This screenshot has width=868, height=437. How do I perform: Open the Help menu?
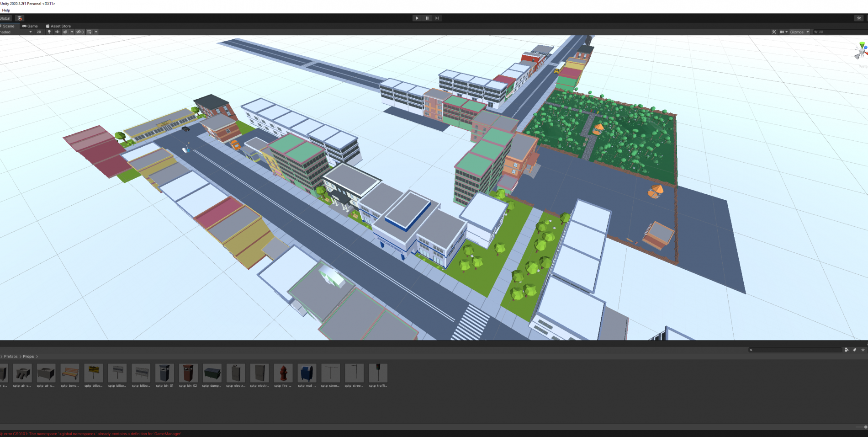coord(6,10)
